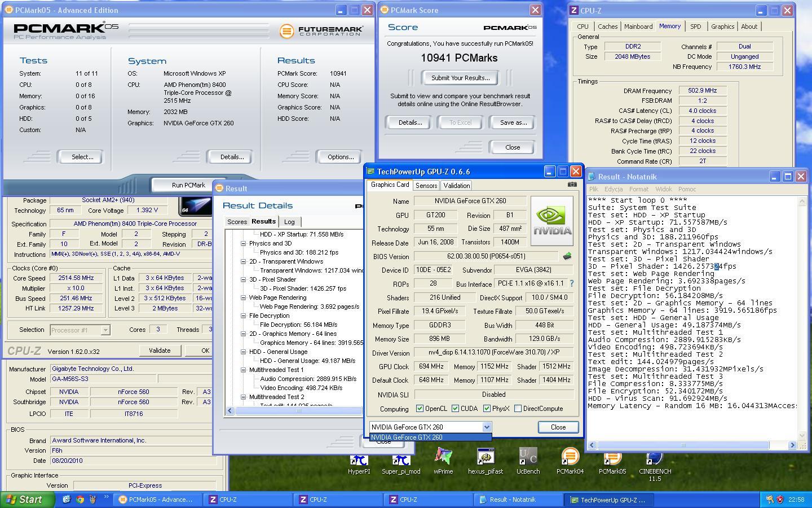Image resolution: width=812 pixels, height=508 pixels.
Task: Click the GPU-Z window title bar icon
Action: tap(370, 172)
